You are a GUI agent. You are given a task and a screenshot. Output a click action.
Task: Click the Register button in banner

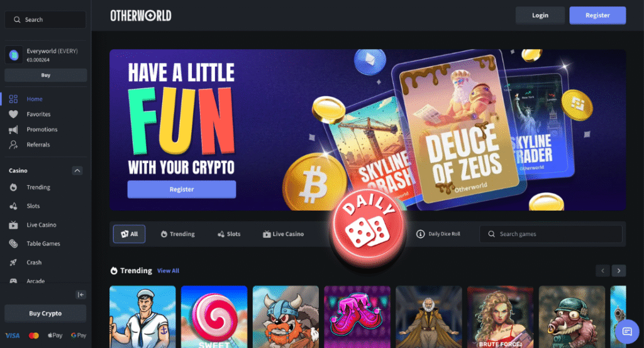coord(182,189)
